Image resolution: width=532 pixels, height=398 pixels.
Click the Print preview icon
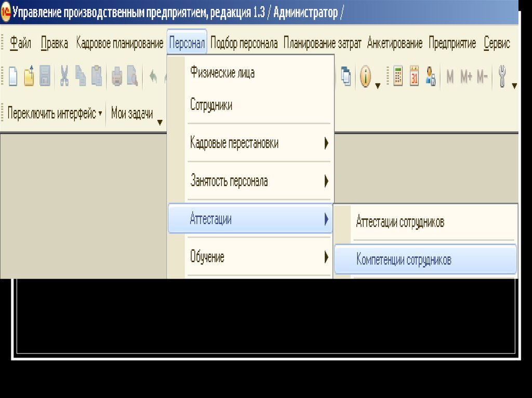pyautogui.click(x=132, y=76)
